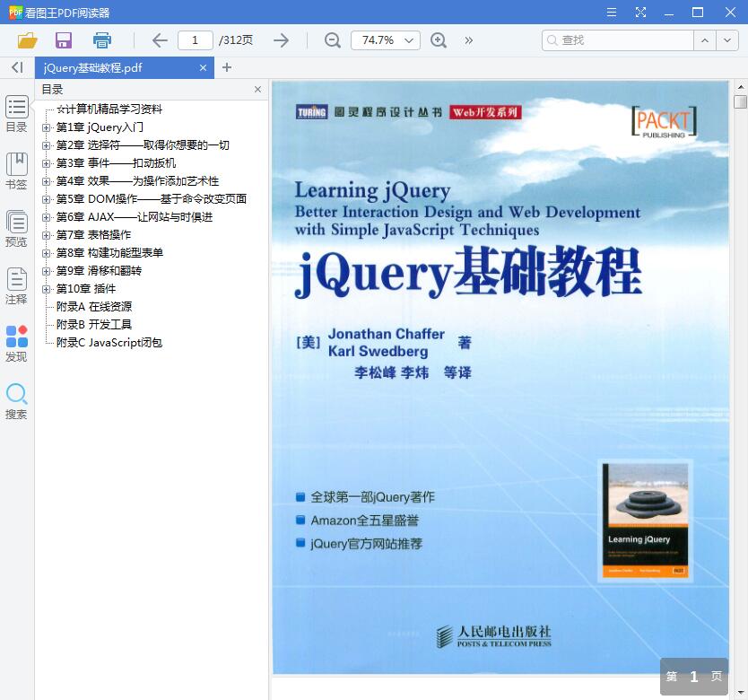The height and width of the screenshot is (700, 748).
Task: Expand 第2章 选择符 tree node
Action: [x=47, y=145]
